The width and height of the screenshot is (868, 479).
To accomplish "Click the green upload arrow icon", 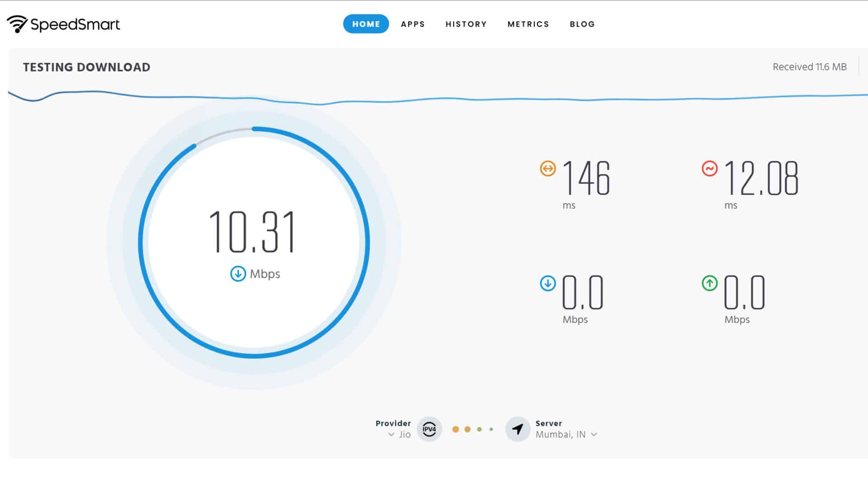I will [710, 284].
